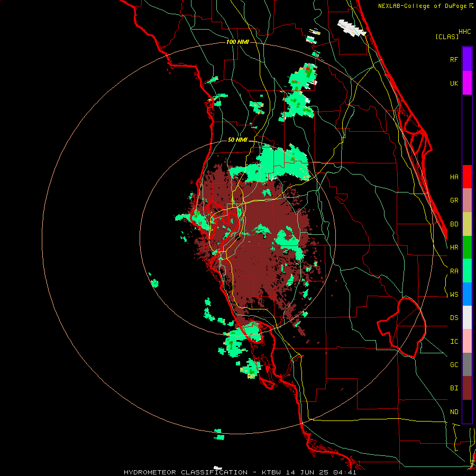476x476 pixels.
Task: Click the GC legend label
Action: pos(454,365)
